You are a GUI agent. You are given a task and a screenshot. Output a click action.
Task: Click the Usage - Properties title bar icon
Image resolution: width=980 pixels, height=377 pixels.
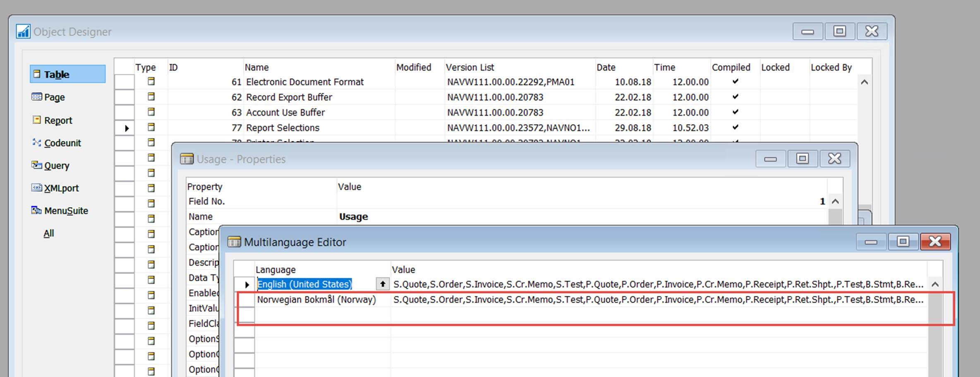pos(187,159)
